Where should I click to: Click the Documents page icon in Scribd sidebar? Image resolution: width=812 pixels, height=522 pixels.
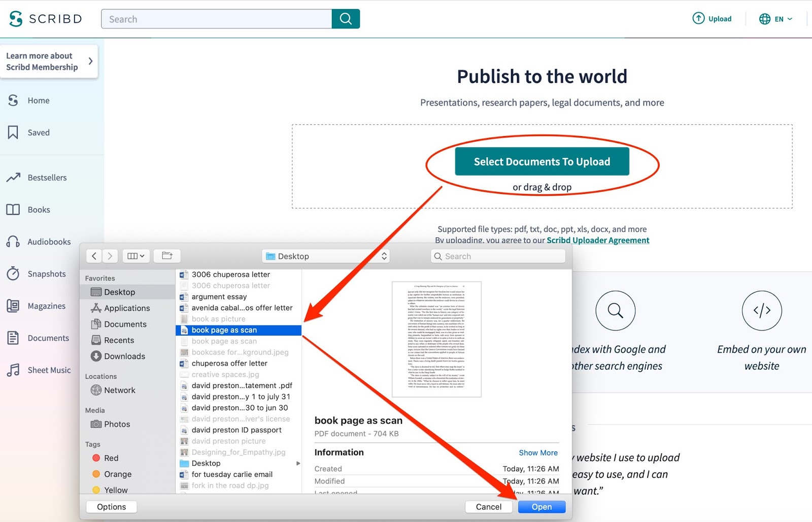(13, 338)
